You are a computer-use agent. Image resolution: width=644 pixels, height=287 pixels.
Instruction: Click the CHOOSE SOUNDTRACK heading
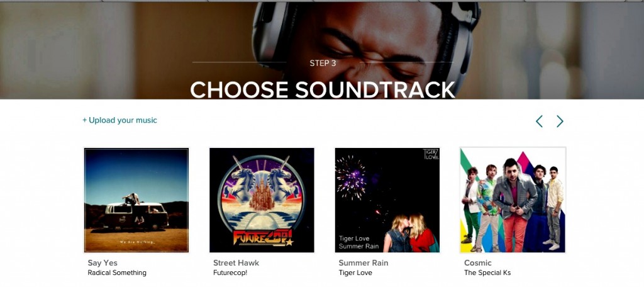(323, 89)
